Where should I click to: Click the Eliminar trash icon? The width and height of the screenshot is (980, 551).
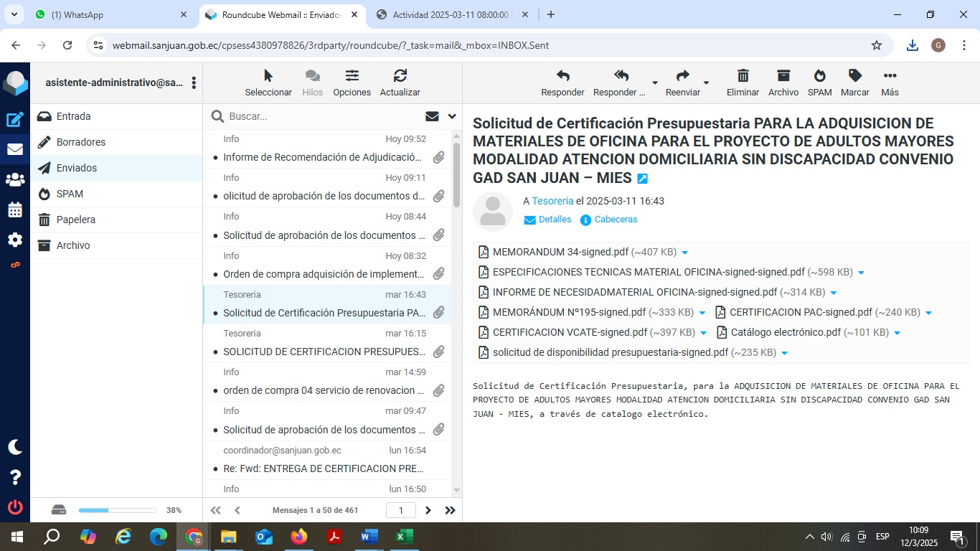click(x=743, y=76)
